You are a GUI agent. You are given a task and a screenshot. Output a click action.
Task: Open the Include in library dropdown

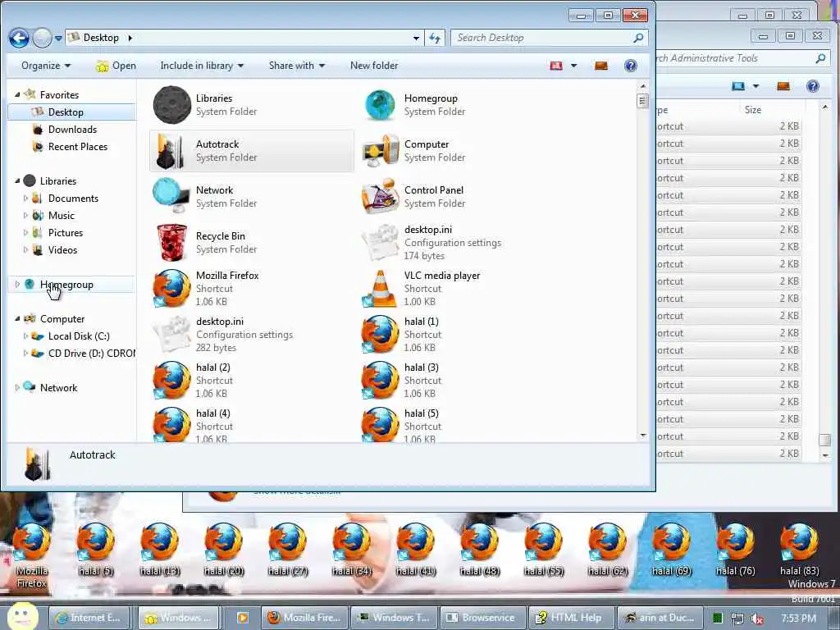coord(202,66)
